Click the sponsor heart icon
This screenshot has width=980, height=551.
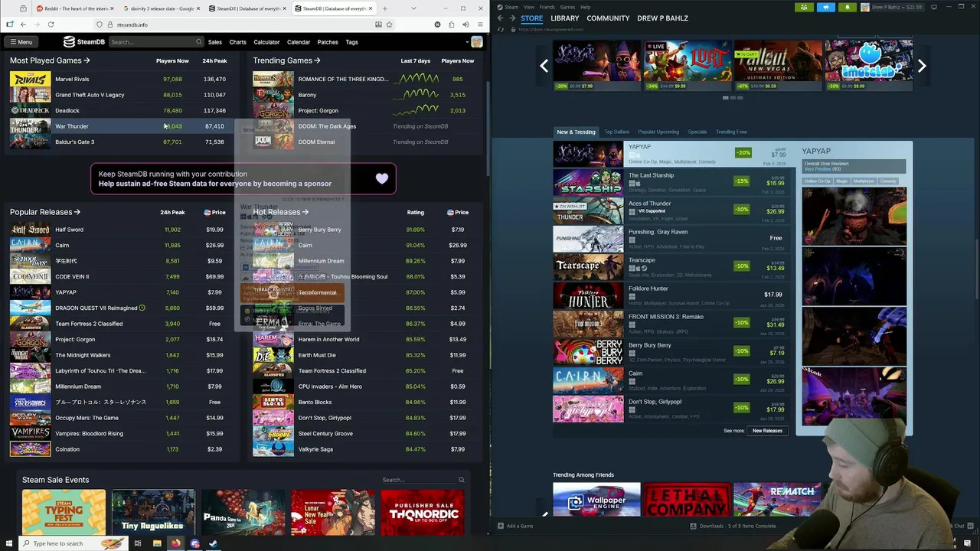pos(382,178)
